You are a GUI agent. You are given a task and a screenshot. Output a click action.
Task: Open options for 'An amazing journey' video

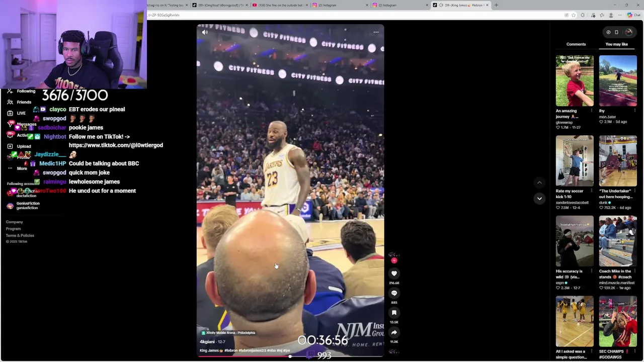pyautogui.click(x=591, y=111)
